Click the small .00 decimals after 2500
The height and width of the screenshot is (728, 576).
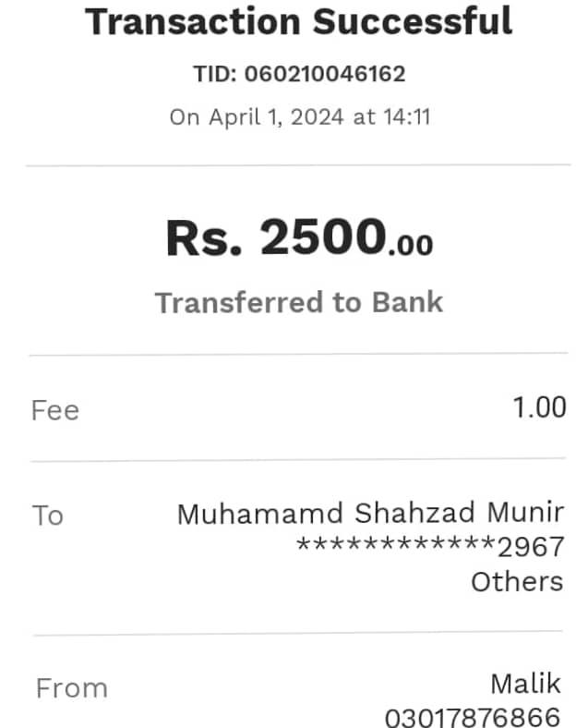tap(410, 245)
